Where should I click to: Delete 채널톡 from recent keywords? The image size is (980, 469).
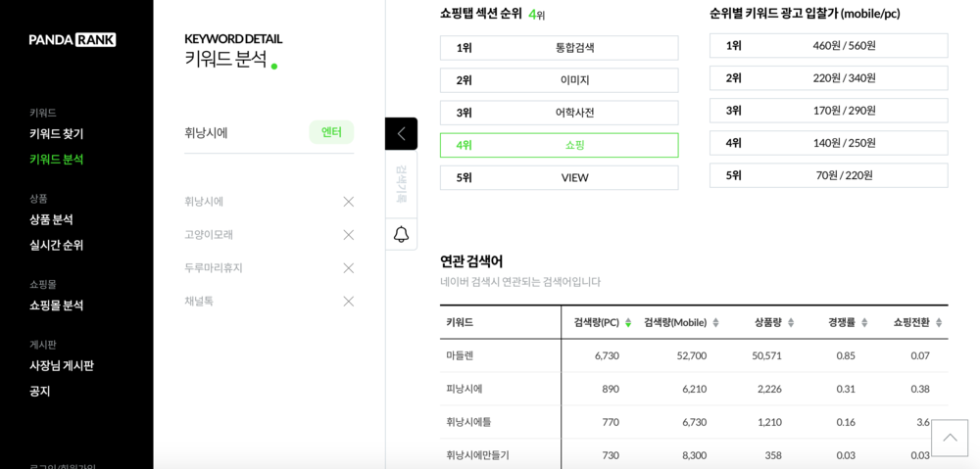[348, 302]
